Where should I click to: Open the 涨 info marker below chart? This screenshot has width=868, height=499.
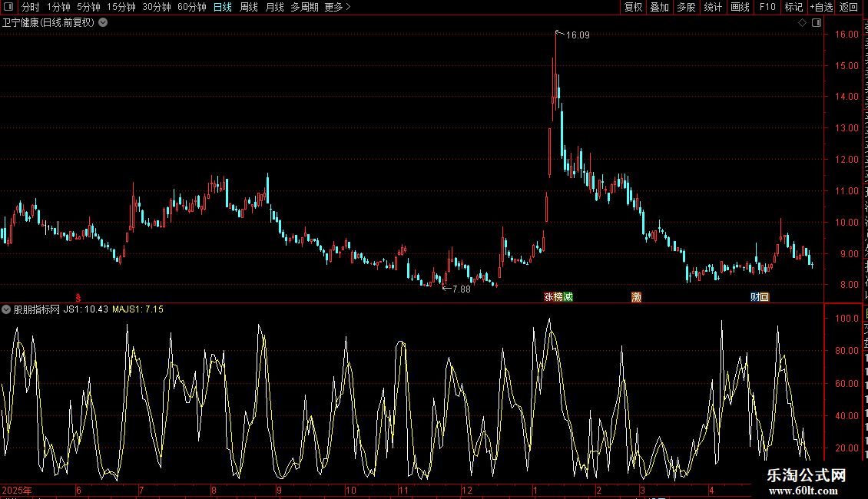[x=548, y=297]
